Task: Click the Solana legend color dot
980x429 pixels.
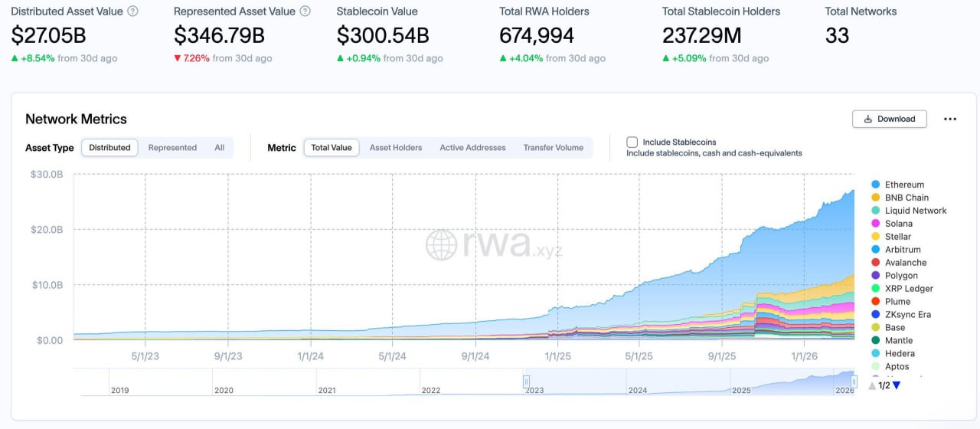Action: click(x=875, y=224)
